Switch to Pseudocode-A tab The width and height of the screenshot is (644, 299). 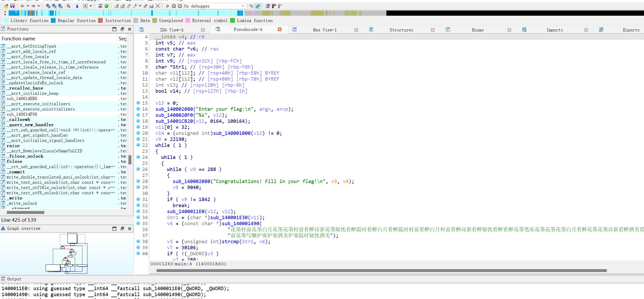pos(247,30)
